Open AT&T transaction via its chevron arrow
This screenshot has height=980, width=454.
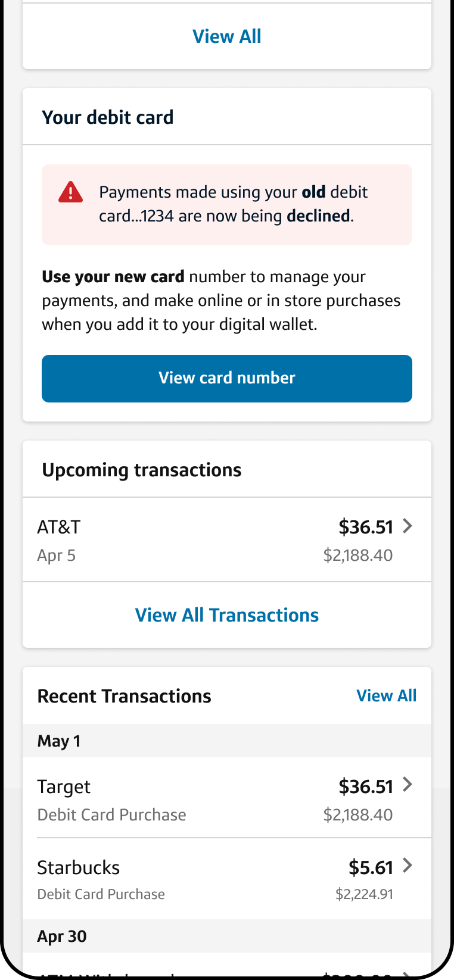click(x=408, y=526)
